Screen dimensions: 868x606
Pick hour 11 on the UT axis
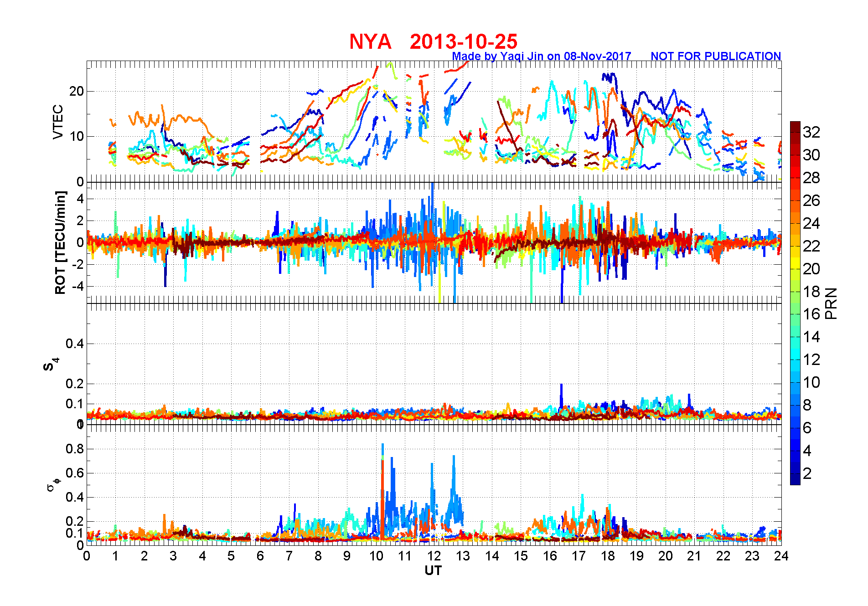405,556
